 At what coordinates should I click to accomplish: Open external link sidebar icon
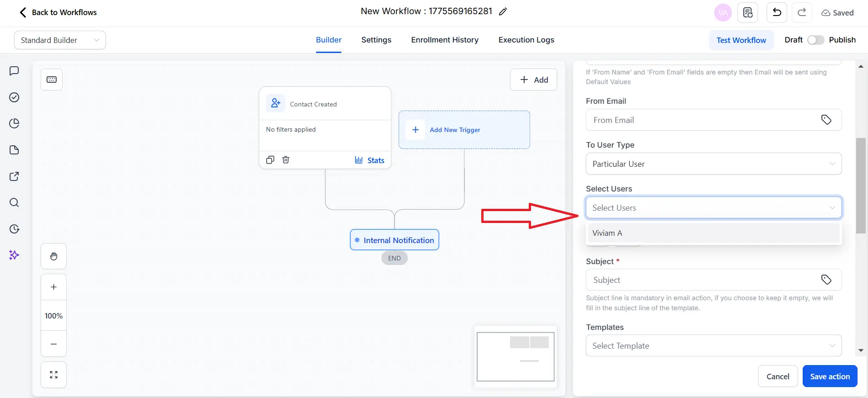(14, 176)
